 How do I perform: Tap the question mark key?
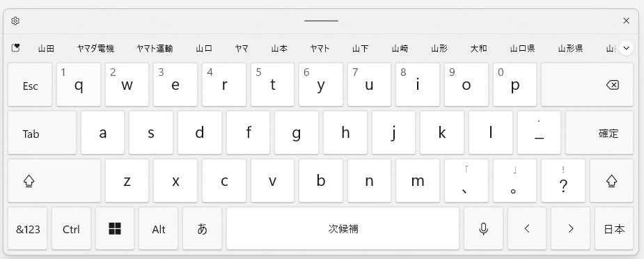pos(563,180)
